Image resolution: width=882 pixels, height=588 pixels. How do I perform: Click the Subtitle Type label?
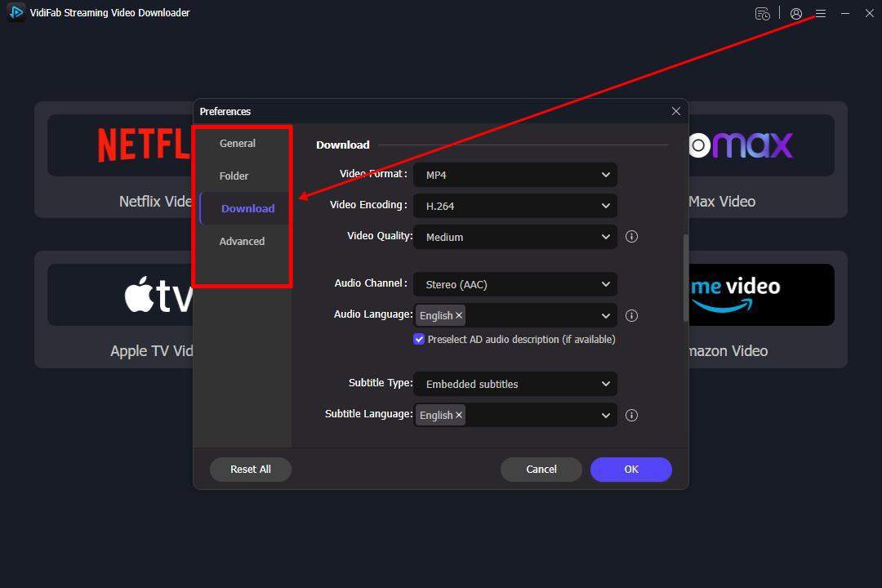(381, 383)
